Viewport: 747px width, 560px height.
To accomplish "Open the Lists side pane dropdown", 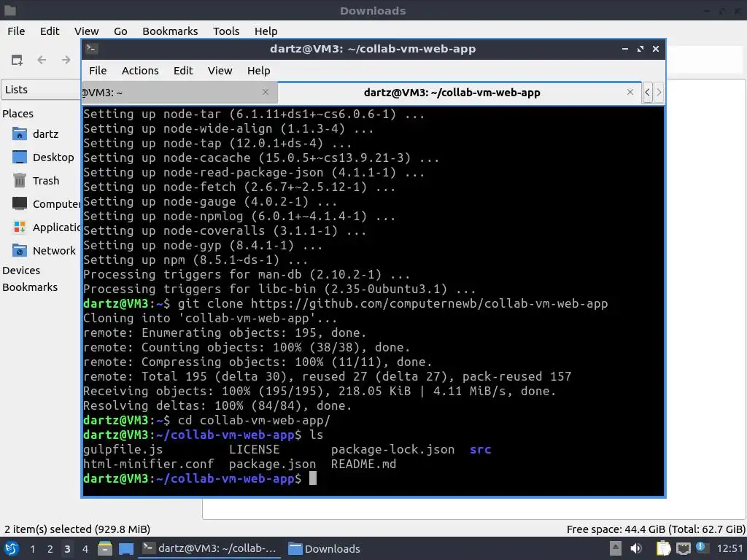I will coord(41,90).
